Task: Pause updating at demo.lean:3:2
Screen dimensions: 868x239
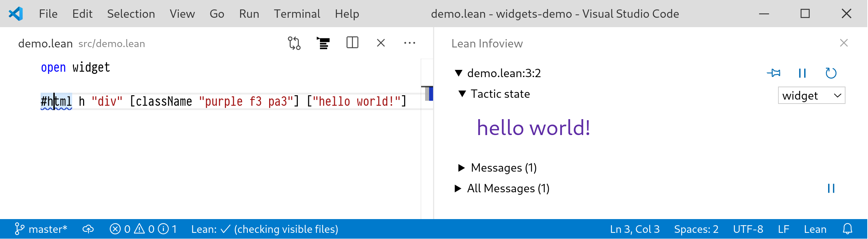Action: (802, 73)
